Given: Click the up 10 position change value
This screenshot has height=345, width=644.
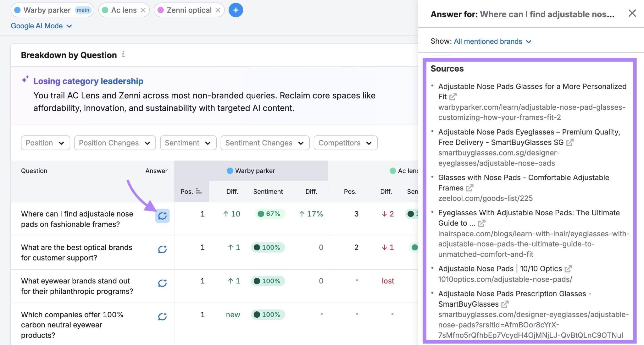Looking at the screenshot, I should coord(231,214).
